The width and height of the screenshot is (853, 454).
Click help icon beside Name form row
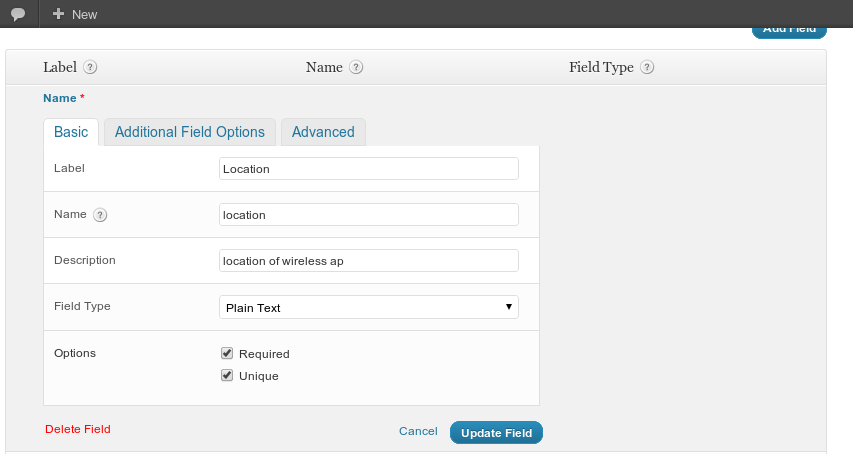[100, 215]
